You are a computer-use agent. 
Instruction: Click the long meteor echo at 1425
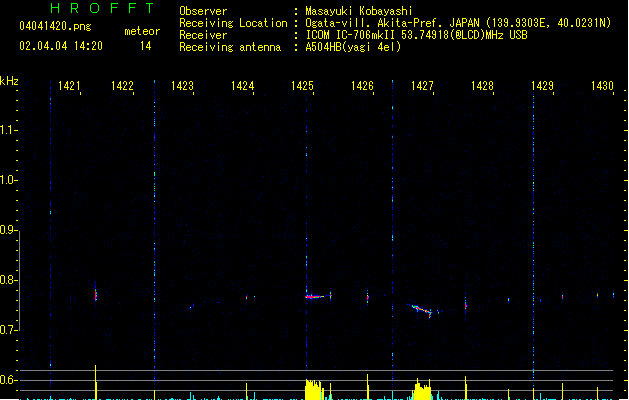point(315,297)
